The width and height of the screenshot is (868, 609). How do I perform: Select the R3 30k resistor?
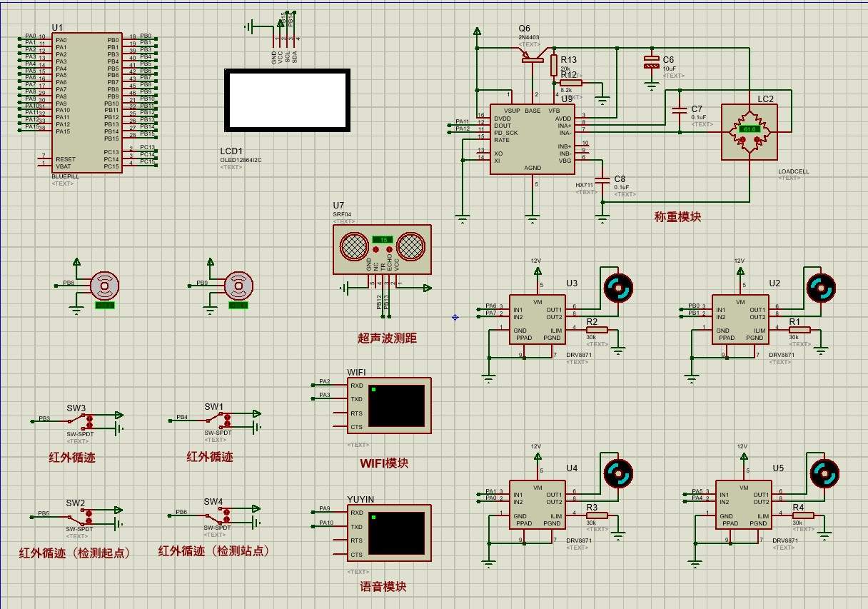pyautogui.click(x=597, y=515)
